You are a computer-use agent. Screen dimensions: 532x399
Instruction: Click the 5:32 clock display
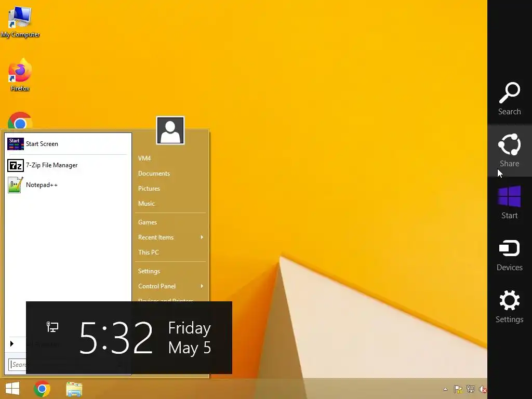click(x=116, y=338)
